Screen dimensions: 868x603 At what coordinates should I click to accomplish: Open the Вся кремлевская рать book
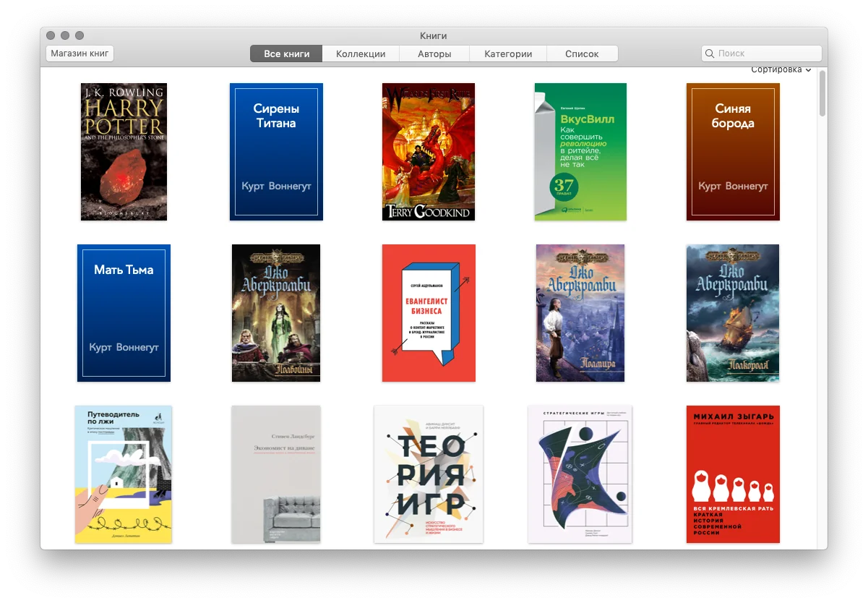(x=733, y=474)
